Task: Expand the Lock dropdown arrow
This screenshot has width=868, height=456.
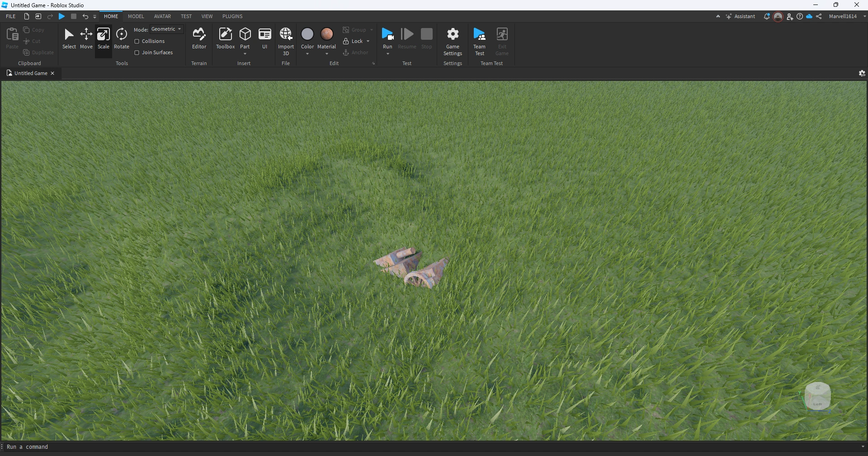Action: coord(368,41)
